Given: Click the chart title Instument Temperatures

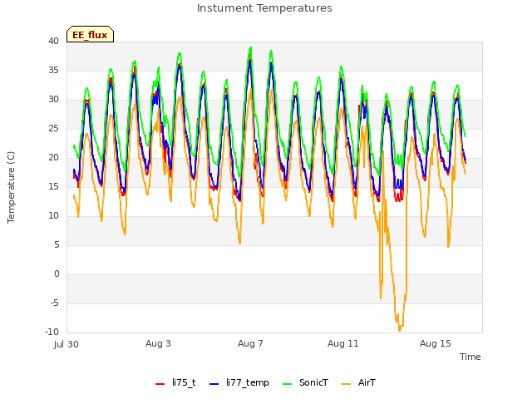Looking at the screenshot, I should point(264,8).
